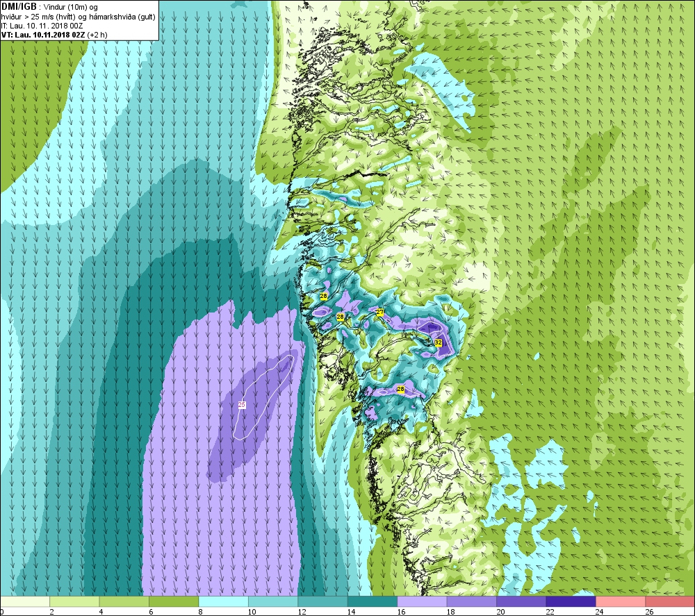Pick the lavender 16–18 m/s legend swatch

[422, 601]
